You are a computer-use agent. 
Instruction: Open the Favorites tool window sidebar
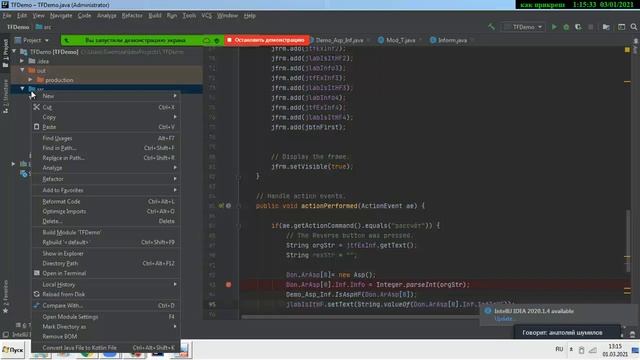5,297
